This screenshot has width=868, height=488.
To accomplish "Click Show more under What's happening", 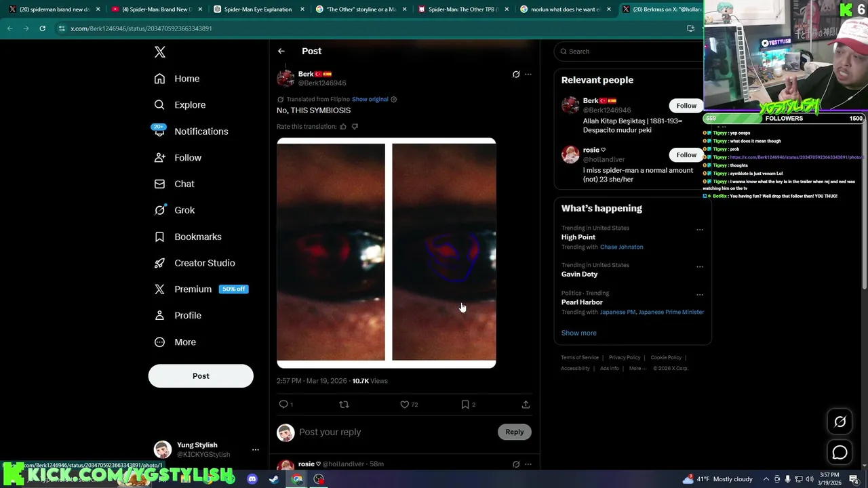I will pos(579,333).
